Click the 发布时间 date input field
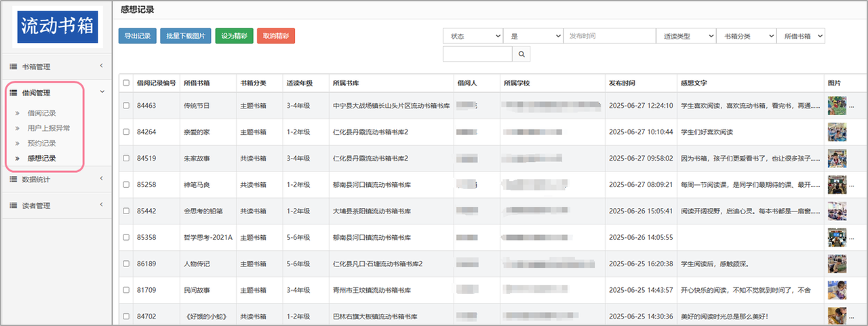The width and height of the screenshot is (868, 326). (x=610, y=36)
